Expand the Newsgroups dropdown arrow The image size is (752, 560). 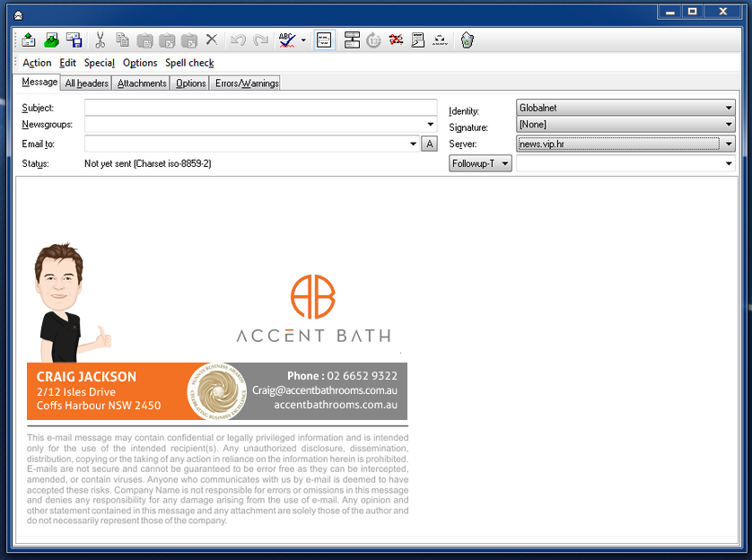[430, 124]
